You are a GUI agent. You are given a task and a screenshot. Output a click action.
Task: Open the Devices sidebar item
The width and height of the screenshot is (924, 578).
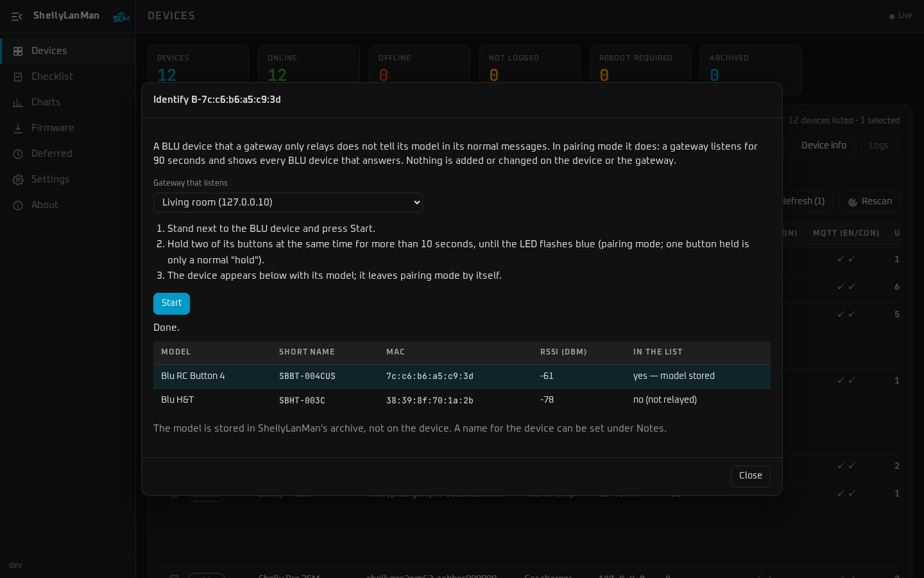point(68,51)
